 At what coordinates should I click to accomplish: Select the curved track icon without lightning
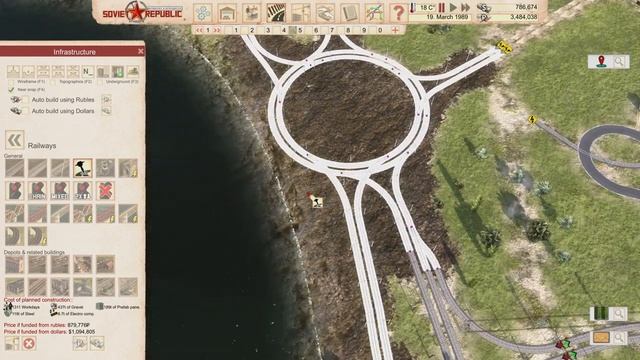(x=15, y=236)
